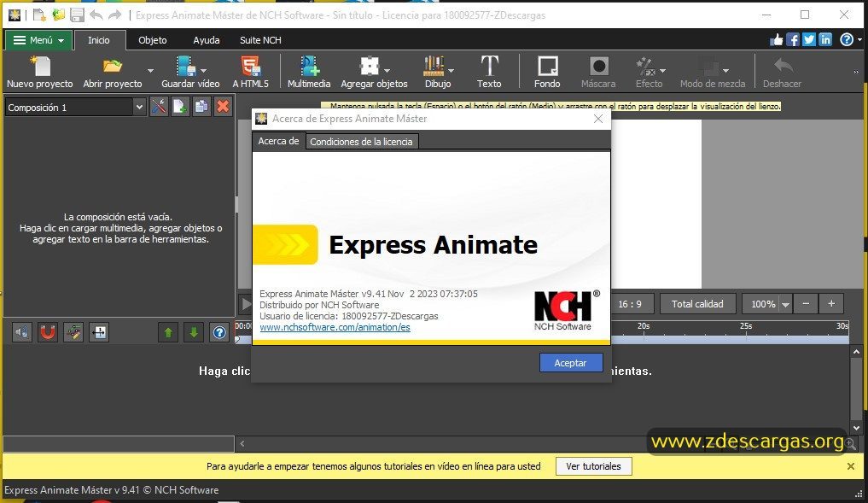The height and width of the screenshot is (503, 868).
Task: Click the Twitter share icon
Action: (809, 39)
